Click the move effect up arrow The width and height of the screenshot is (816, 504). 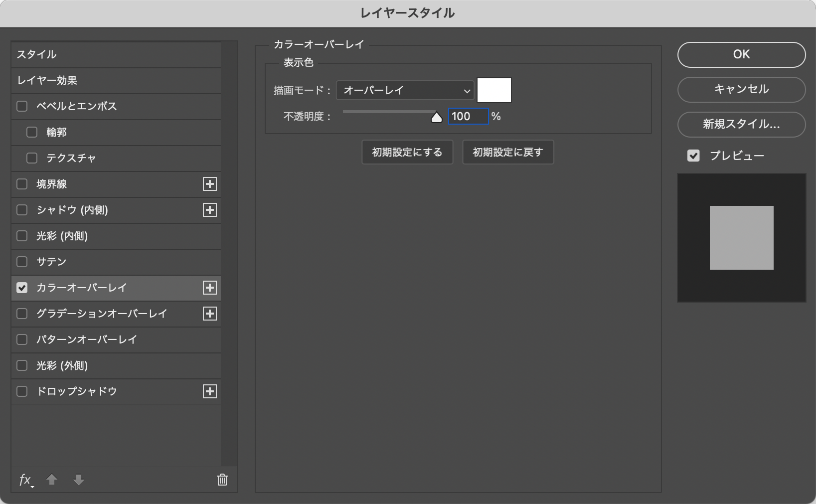(x=52, y=480)
